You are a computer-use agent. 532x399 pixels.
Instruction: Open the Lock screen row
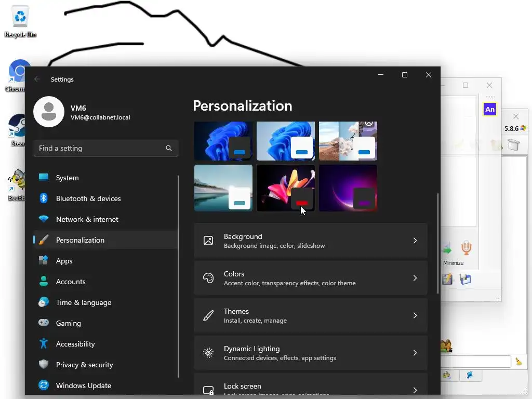(311, 384)
